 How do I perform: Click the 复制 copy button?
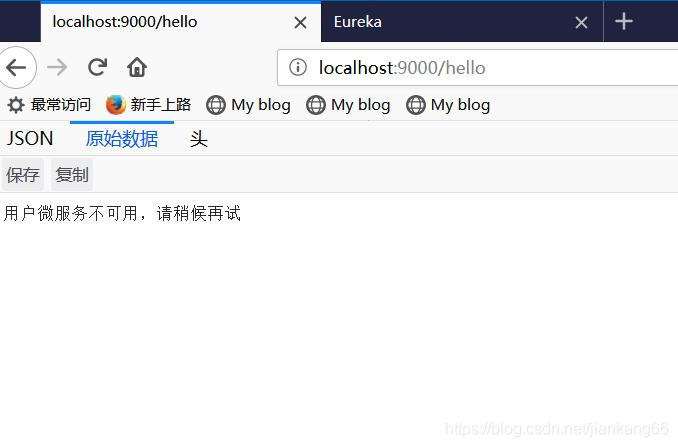tap(72, 175)
